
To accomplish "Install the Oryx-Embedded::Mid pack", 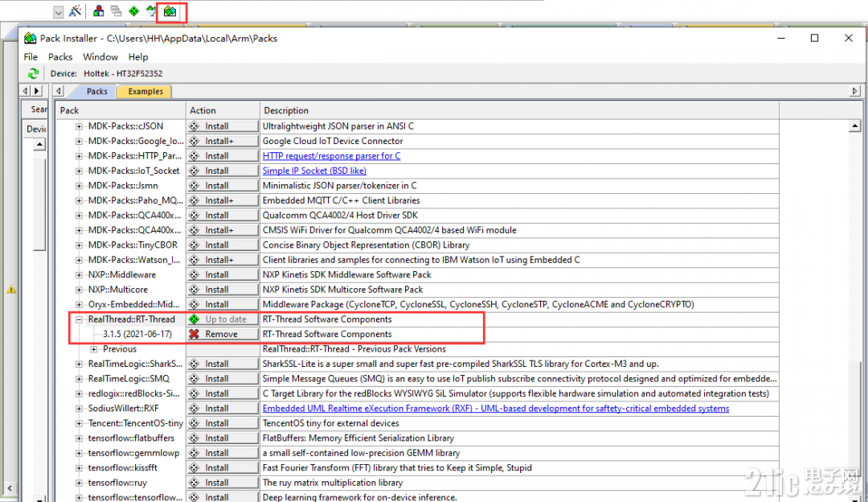I will tap(223, 305).
